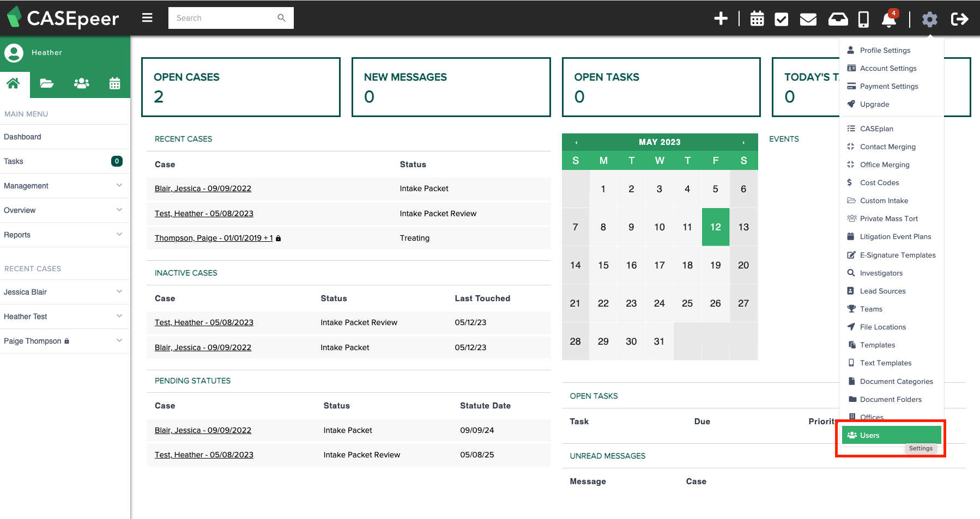980x519 pixels.
Task: Click the home icon in sidebar
Action: (14, 83)
